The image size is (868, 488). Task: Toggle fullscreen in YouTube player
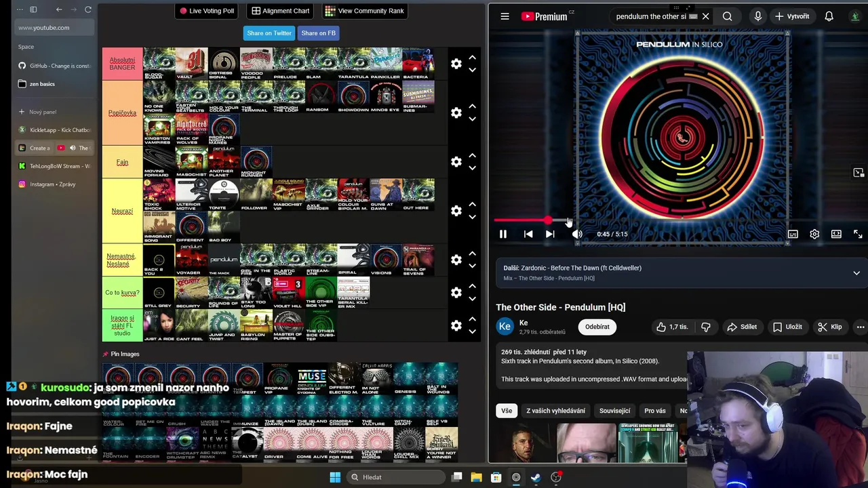pyautogui.click(x=858, y=234)
